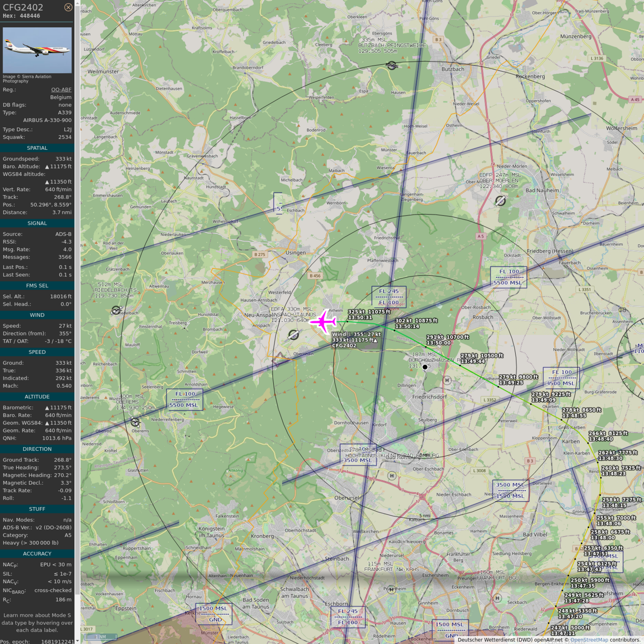Click the Riedelbach/Ts. glider airfield icon

tap(117, 310)
